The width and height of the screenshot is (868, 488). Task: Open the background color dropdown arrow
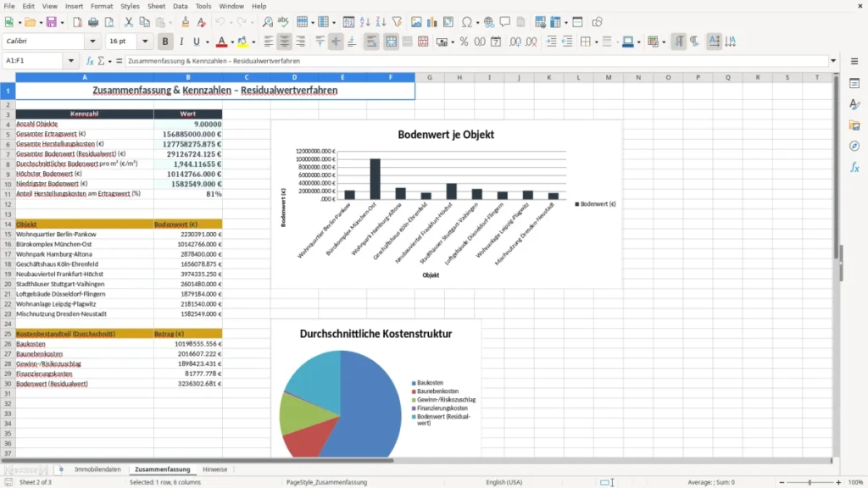[253, 42]
